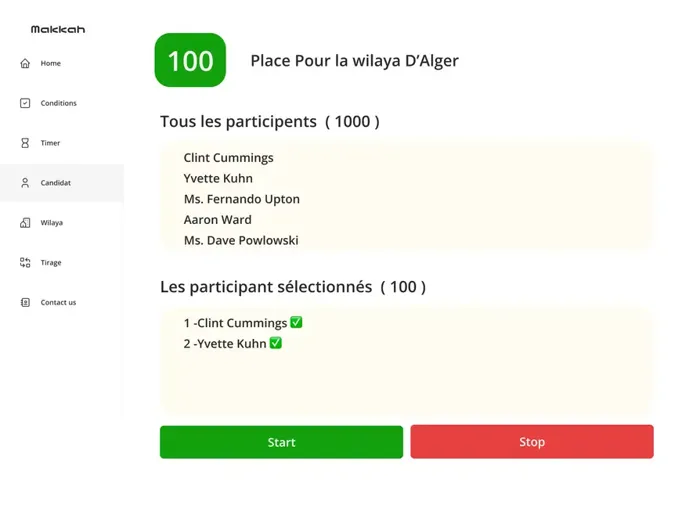
Task: Select Aaron Ward in participants list
Action: 217,220
